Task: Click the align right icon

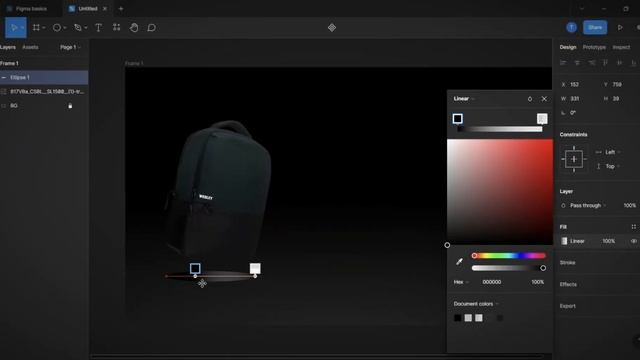Action: (x=591, y=63)
